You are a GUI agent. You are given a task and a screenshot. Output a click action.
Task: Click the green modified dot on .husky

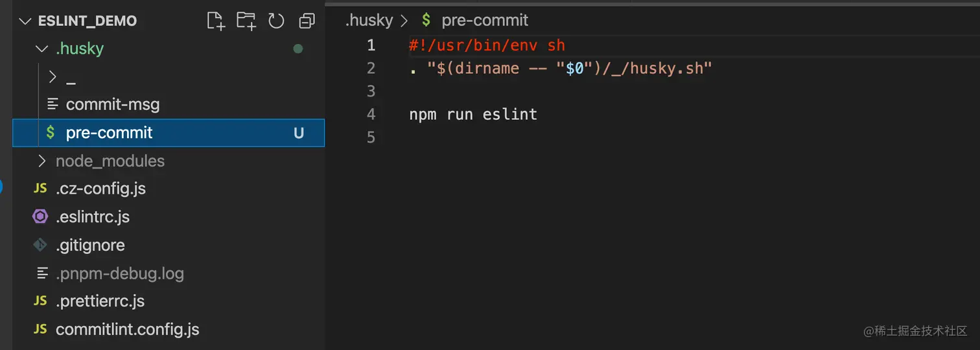coord(298,49)
